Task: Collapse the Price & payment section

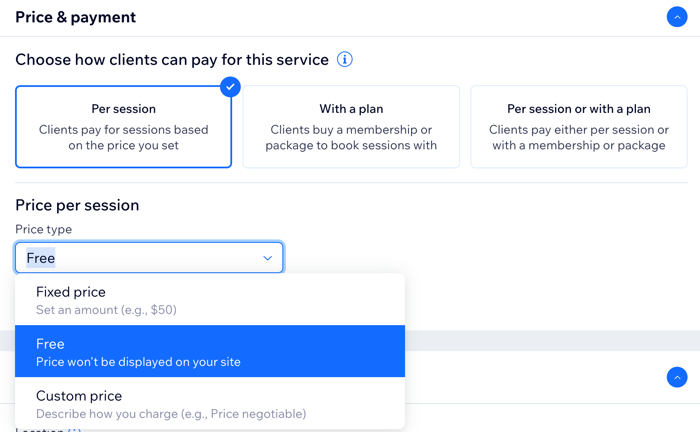Action: (677, 17)
